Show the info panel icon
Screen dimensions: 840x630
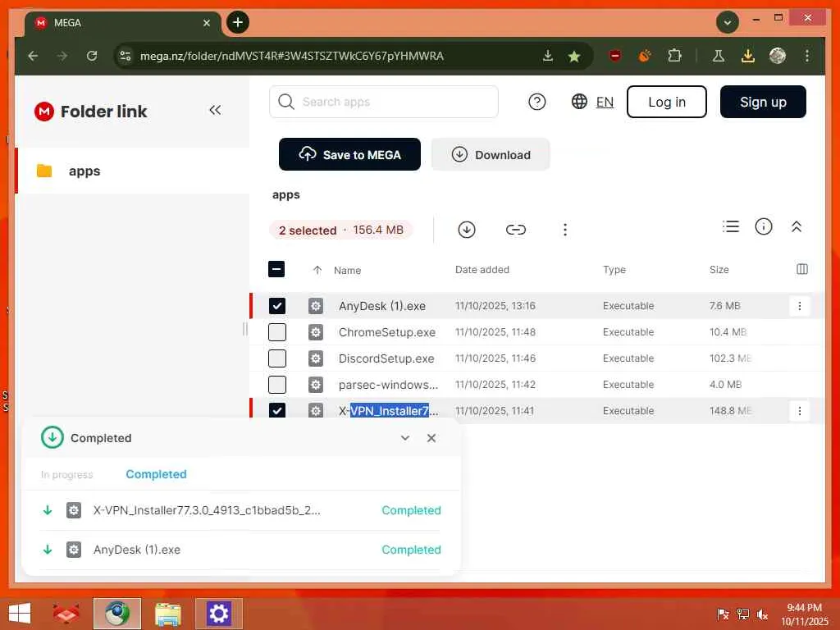[x=764, y=226]
